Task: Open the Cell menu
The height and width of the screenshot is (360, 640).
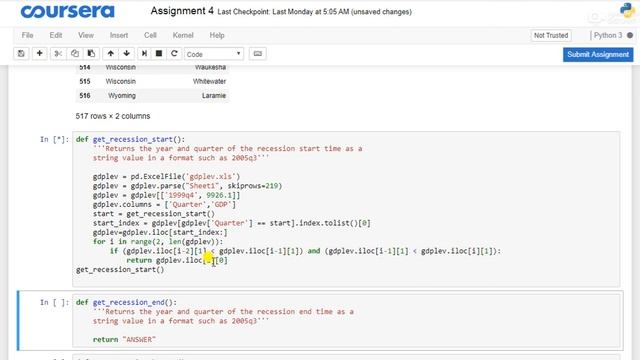Action: click(x=150, y=36)
